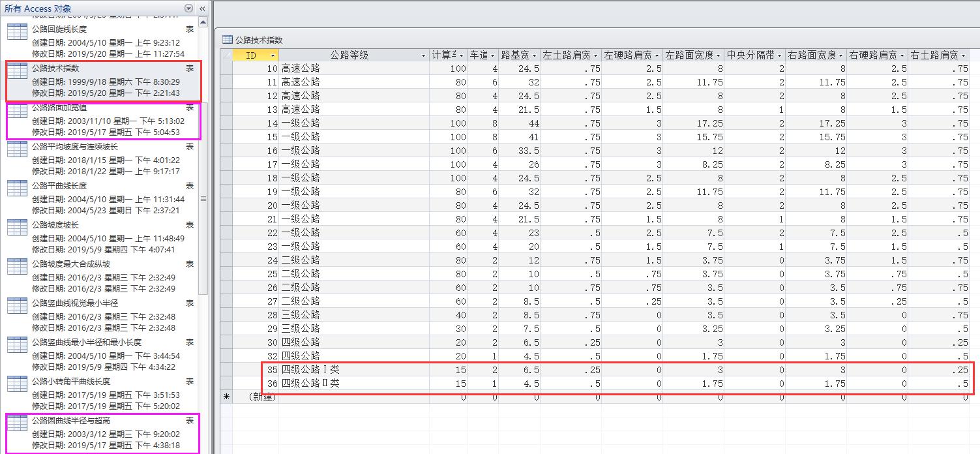Click the 公路坡度最大合成纵坡 table name
980x454 pixels.
tap(71, 264)
